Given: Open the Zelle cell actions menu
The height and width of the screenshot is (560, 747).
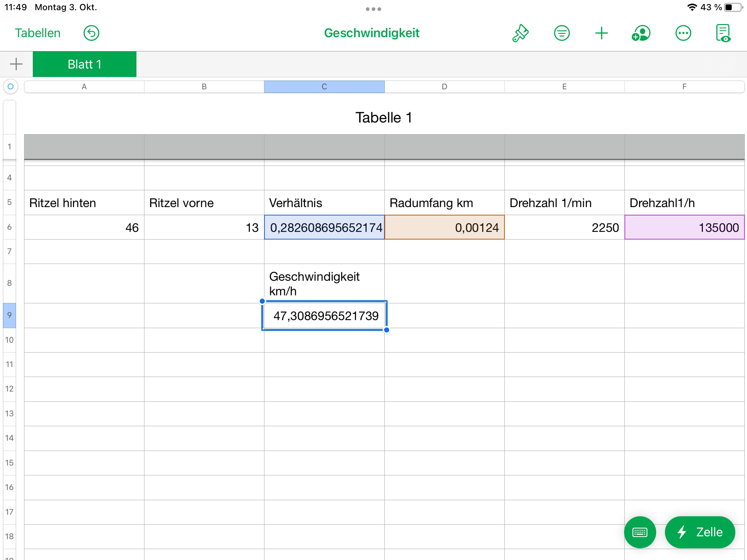Looking at the screenshot, I should (700, 532).
